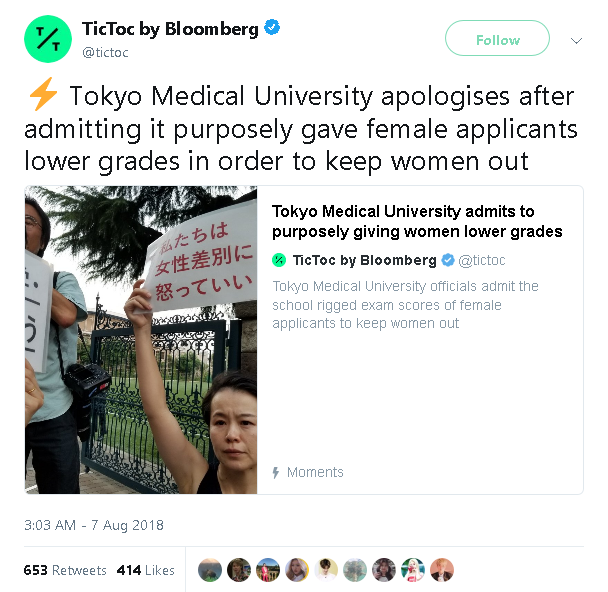Image resolution: width=608 pixels, height=592 pixels.
Task: Click the verified badge inside the Moment card
Action: click(x=448, y=260)
